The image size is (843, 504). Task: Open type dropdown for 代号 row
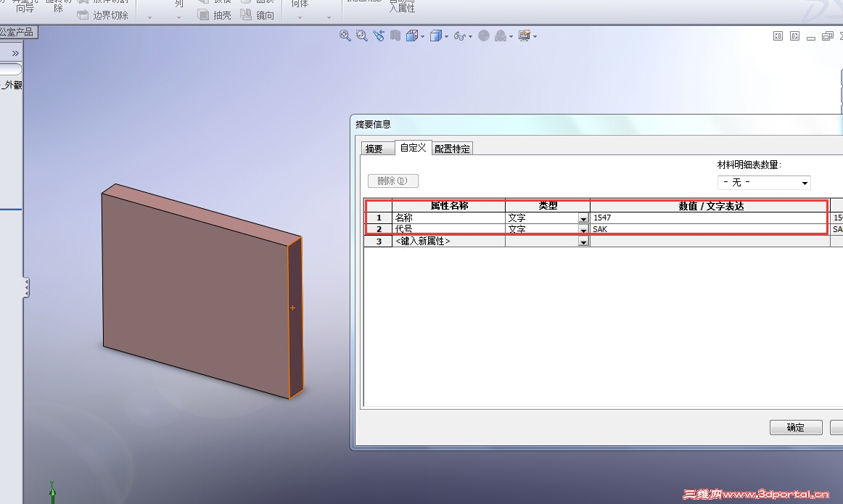pyautogui.click(x=583, y=229)
